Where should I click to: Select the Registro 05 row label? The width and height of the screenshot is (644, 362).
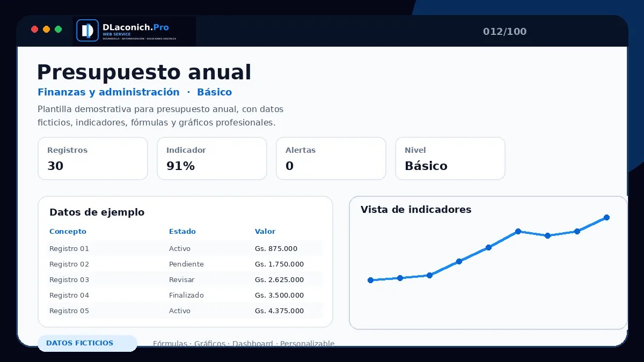click(x=69, y=311)
